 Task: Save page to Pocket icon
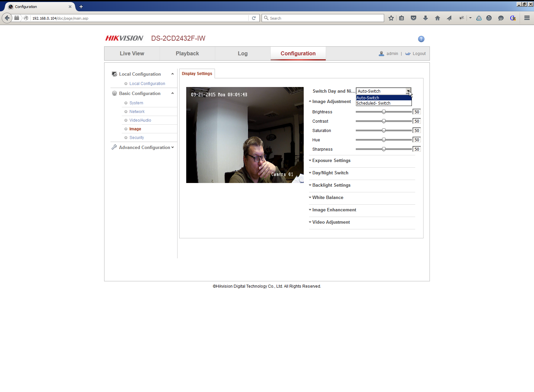click(414, 18)
